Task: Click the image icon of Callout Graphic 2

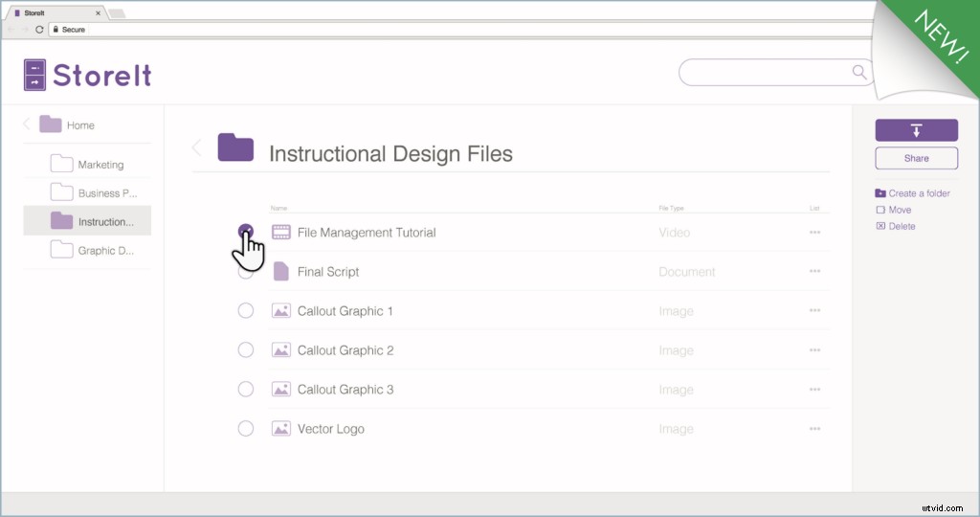Action: click(x=281, y=350)
